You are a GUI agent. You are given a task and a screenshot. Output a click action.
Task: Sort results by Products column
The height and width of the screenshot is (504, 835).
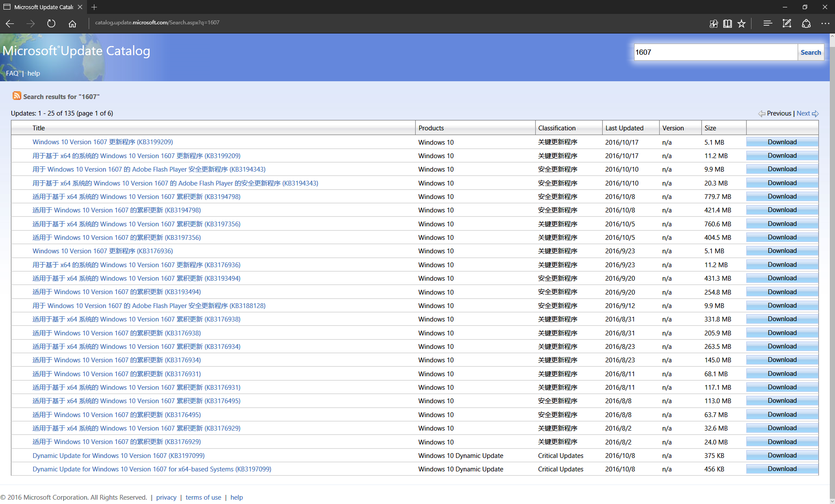(x=431, y=128)
